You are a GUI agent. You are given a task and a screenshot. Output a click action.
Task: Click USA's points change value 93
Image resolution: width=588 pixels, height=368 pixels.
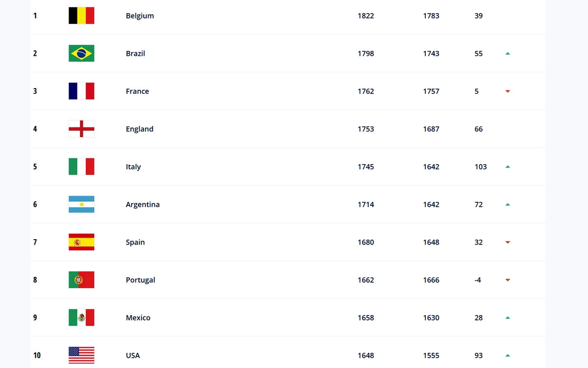pyautogui.click(x=478, y=355)
